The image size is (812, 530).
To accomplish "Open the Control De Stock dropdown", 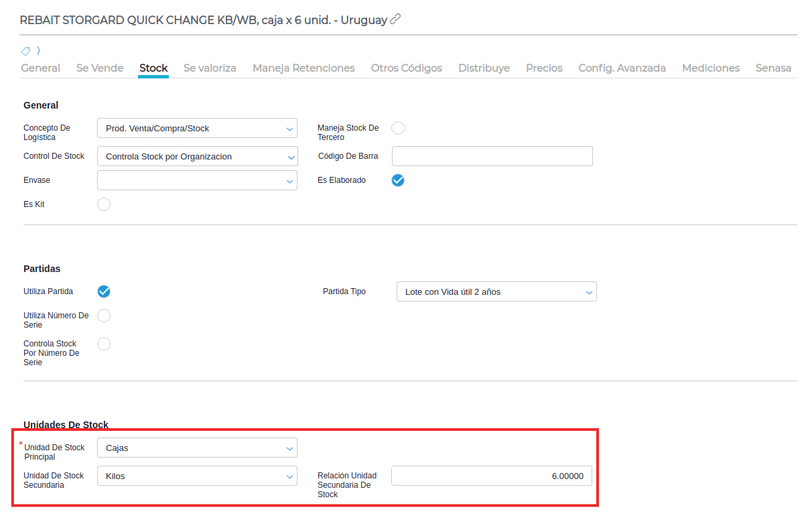I will click(197, 157).
